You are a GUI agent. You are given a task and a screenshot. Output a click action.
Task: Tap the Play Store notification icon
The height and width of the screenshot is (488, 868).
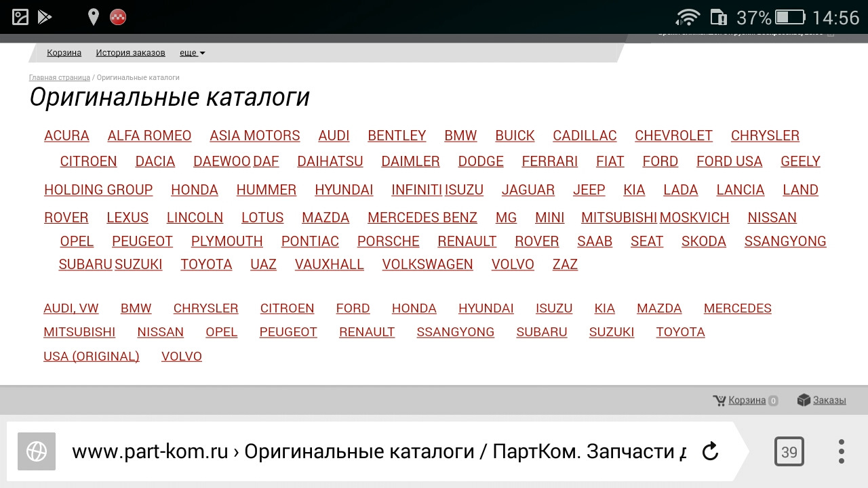coord(45,17)
